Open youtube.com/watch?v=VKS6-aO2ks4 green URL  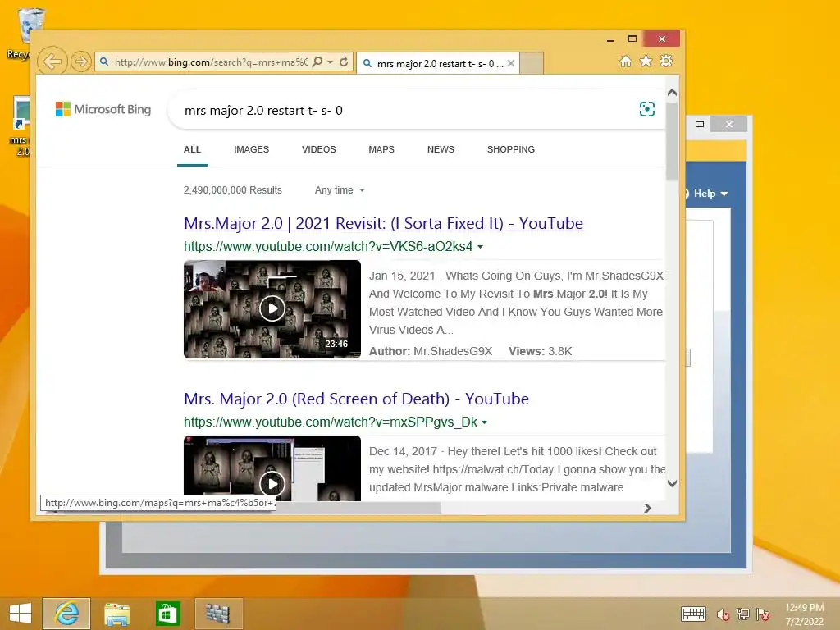[x=328, y=246]
